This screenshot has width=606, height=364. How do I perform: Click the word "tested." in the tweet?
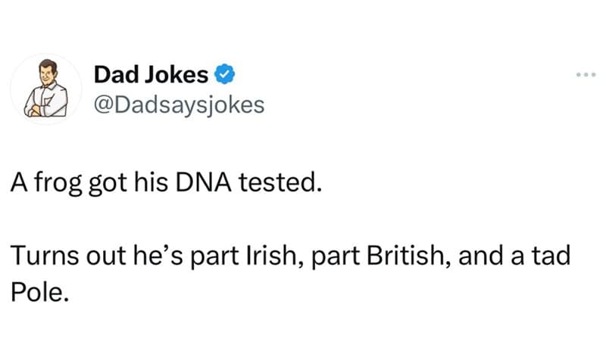pos(280,182)
